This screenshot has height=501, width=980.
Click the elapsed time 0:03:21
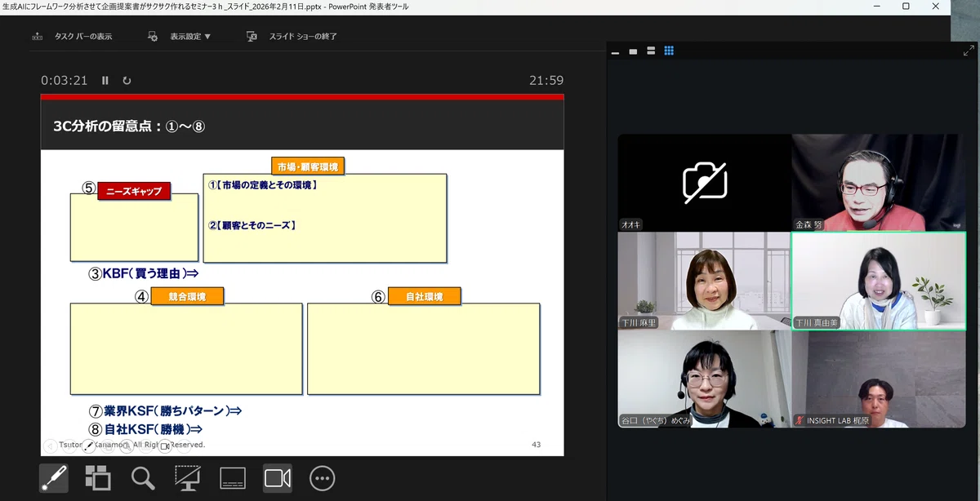[65, 81]
